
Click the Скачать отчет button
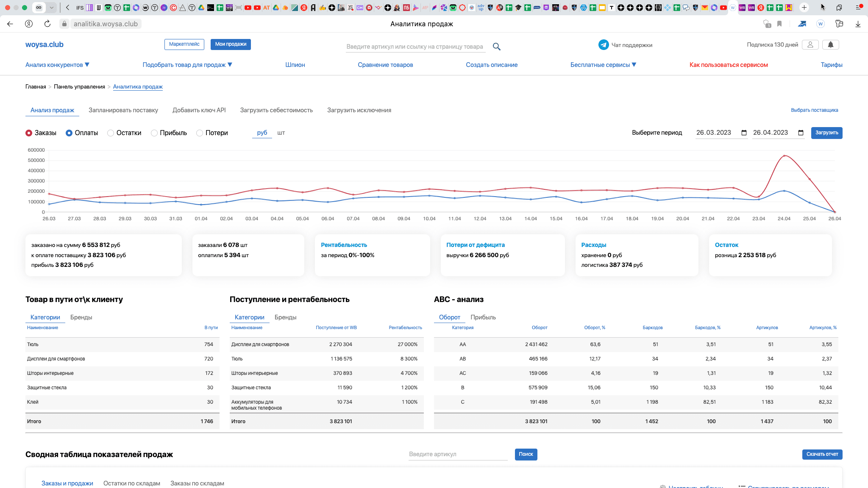[x=822, y=454]
